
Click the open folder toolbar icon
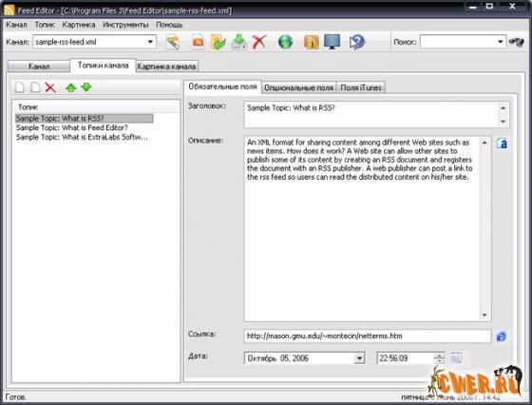click(218, 43)
